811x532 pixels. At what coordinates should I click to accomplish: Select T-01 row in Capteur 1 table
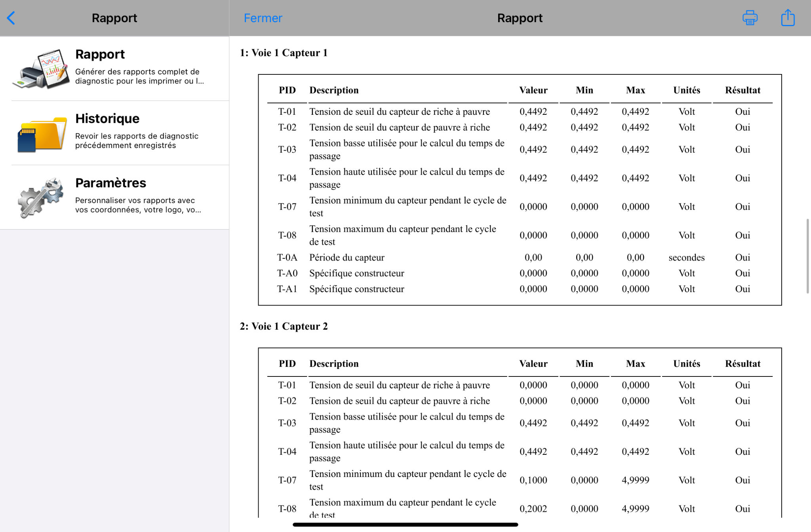coord(520,112)
